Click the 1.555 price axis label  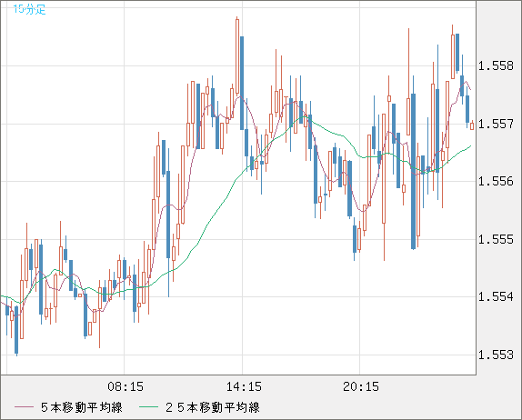click(496, 239)
